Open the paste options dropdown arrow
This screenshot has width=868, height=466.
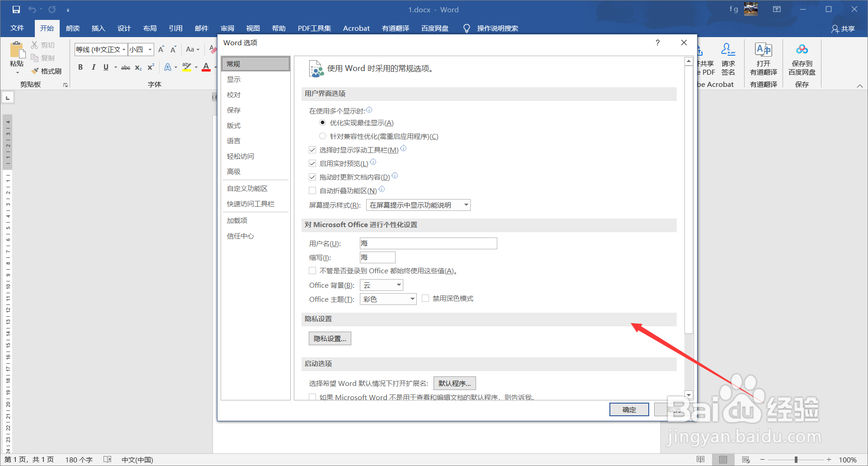pyautogui.click(x=18, y=72)
